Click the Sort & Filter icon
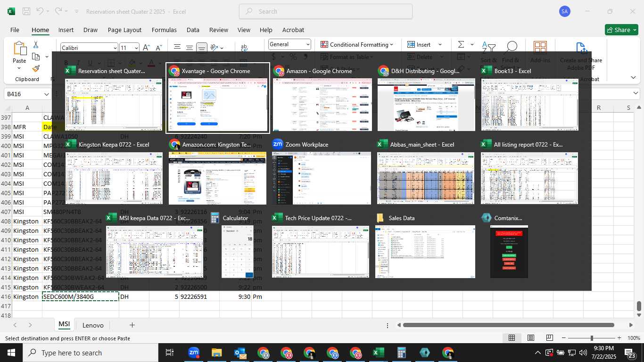 point(489,47)
